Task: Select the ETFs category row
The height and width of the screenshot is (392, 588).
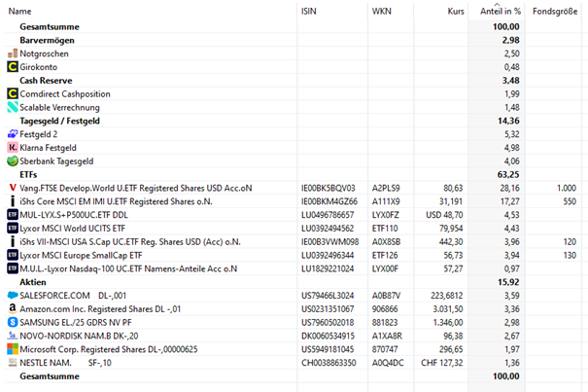Action: tap(293, 174)
